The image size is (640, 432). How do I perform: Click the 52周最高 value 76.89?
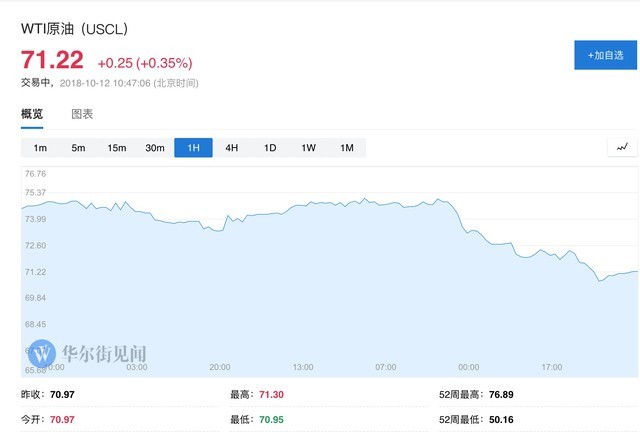click(x=501, y=394)
